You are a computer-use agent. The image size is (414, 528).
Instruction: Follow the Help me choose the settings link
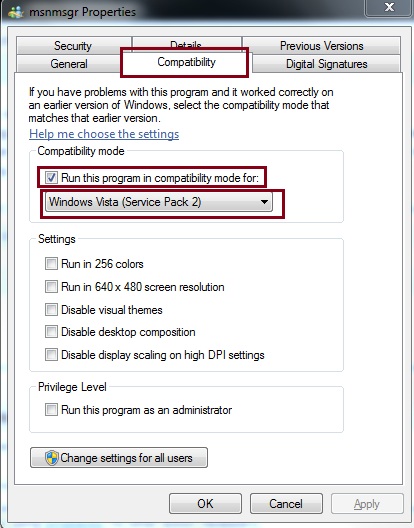(x=104, y=134)
